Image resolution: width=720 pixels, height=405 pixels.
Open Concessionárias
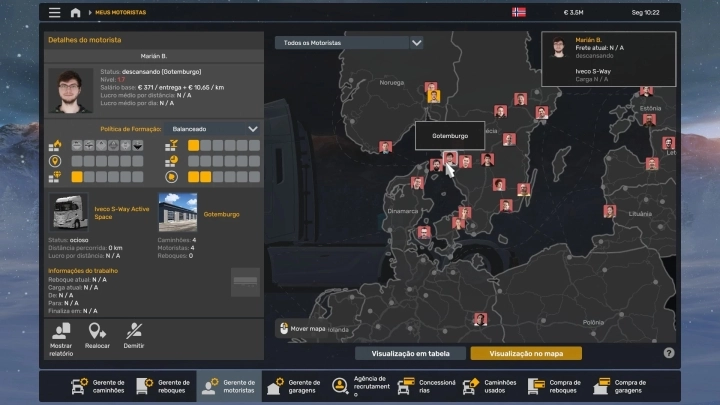pos(426,386)
